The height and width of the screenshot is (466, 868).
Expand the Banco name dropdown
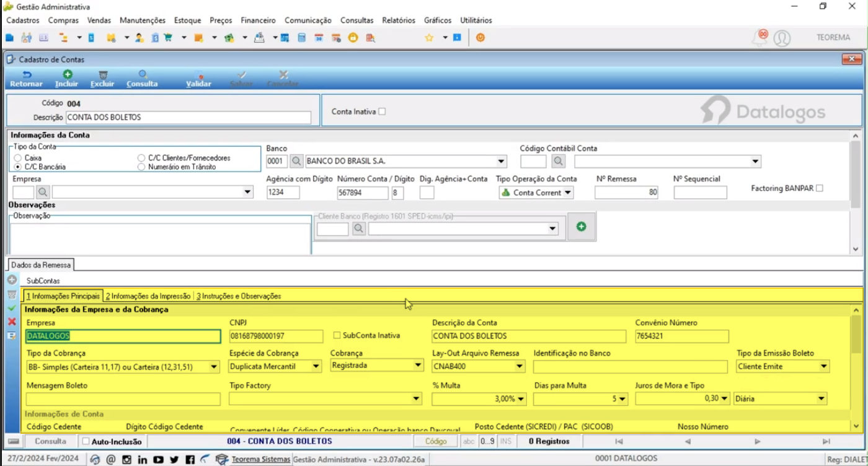coord(501,162)
